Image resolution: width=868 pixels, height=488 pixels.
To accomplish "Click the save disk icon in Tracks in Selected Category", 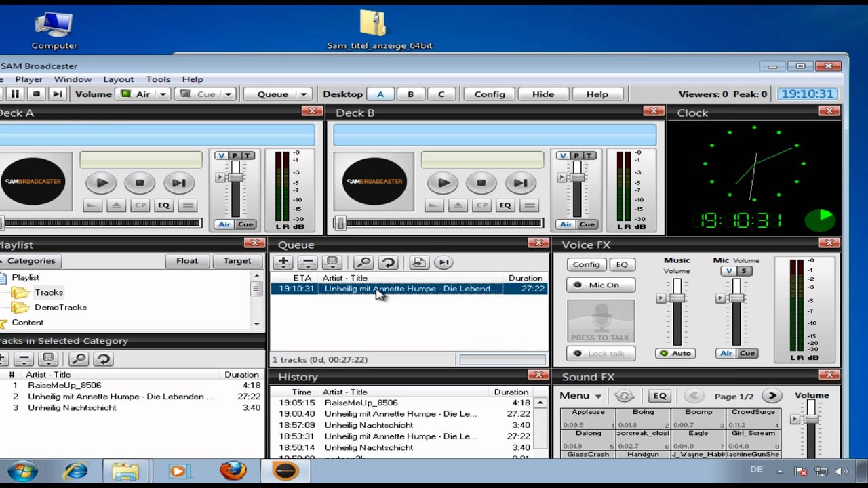I will [x=47, y=359].
